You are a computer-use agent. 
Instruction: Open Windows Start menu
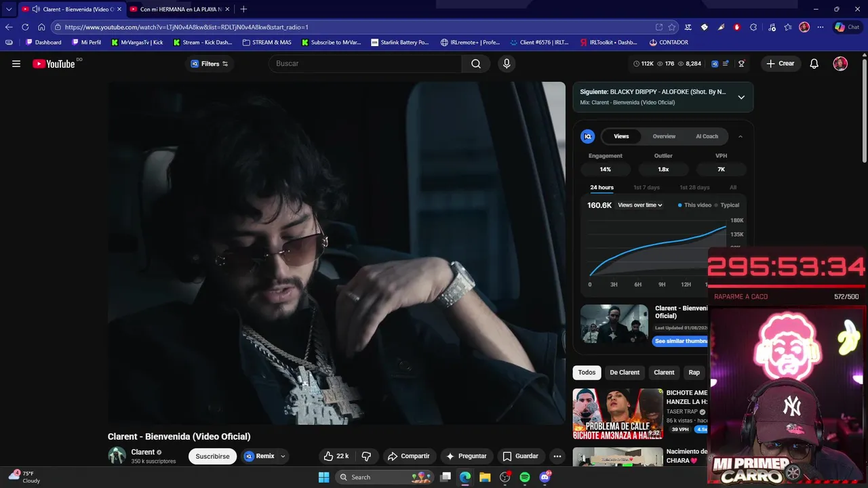(x=323, y=477)
